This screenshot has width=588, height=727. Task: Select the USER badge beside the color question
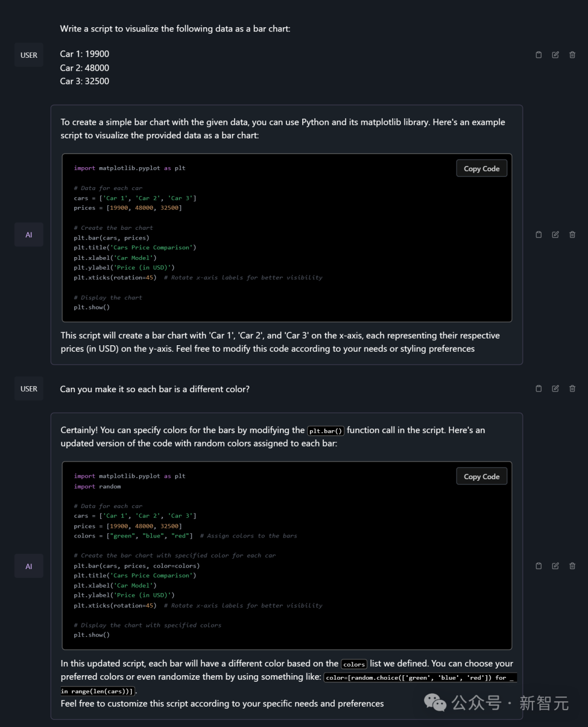coord(29,389)
